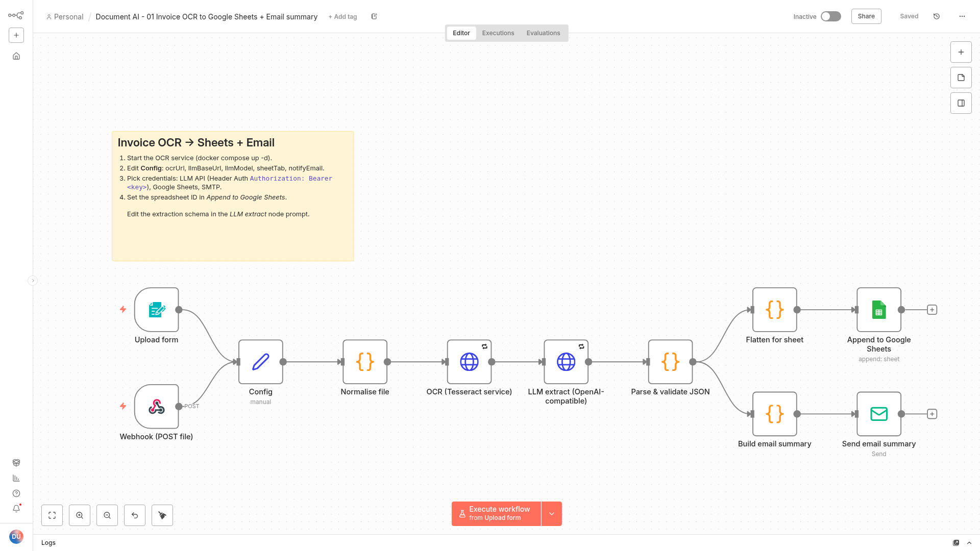Click the Share button
The height and width of the screenshot is (551, 980).
pyautogui.click(x=866, y=16)
